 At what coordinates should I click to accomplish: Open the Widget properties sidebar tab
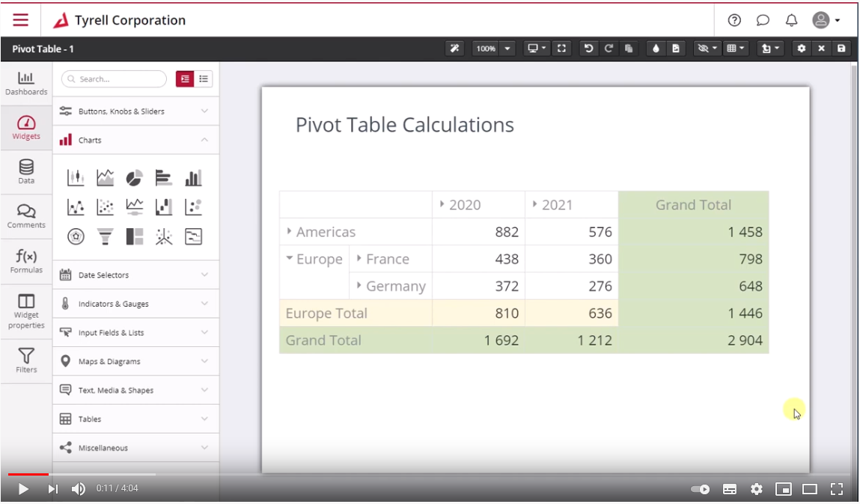(x=26, y=310)
